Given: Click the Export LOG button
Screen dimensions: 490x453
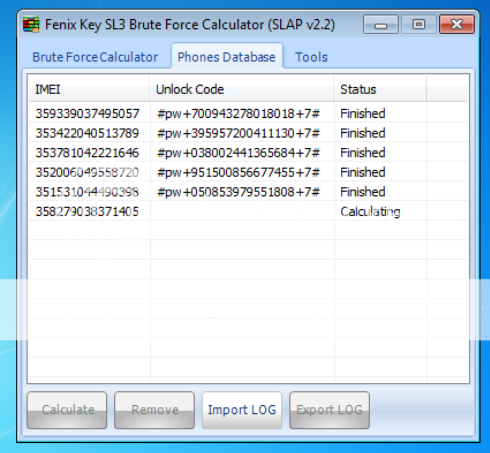Looking at the screenshot, I should pyautogui.click(x=329, y=410).
